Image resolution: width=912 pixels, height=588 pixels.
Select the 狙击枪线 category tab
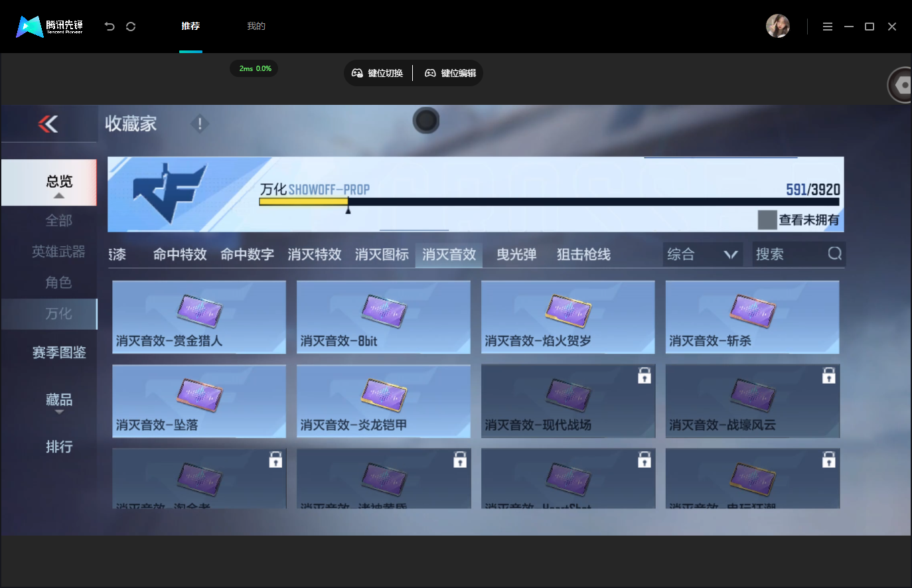tap(583, 254)
